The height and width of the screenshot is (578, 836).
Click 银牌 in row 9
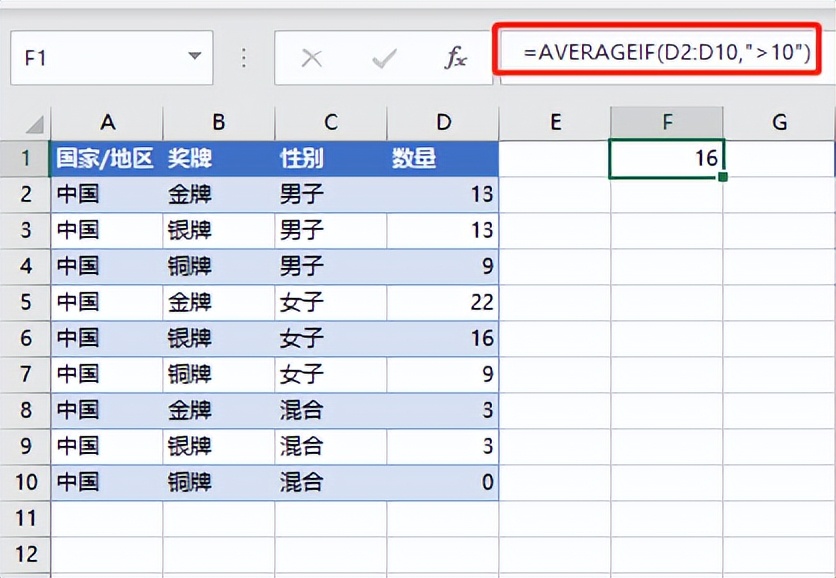(x=190, y=446)
